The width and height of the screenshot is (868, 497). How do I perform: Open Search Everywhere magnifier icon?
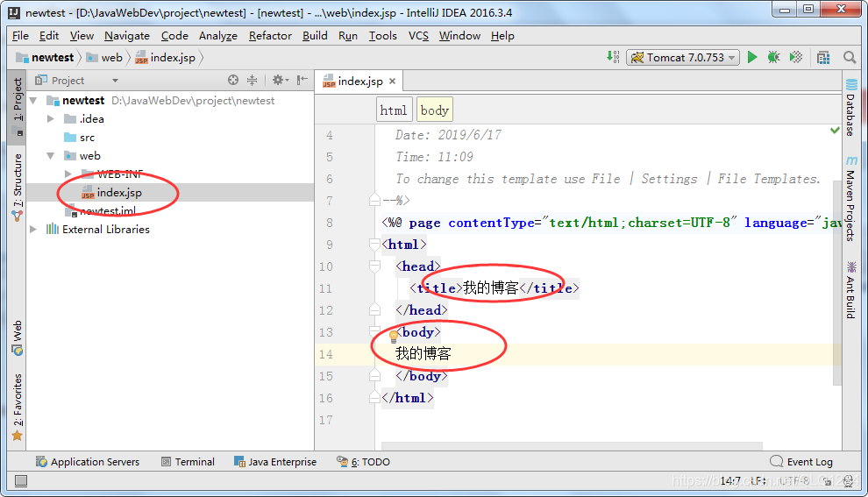pos(850,58)
